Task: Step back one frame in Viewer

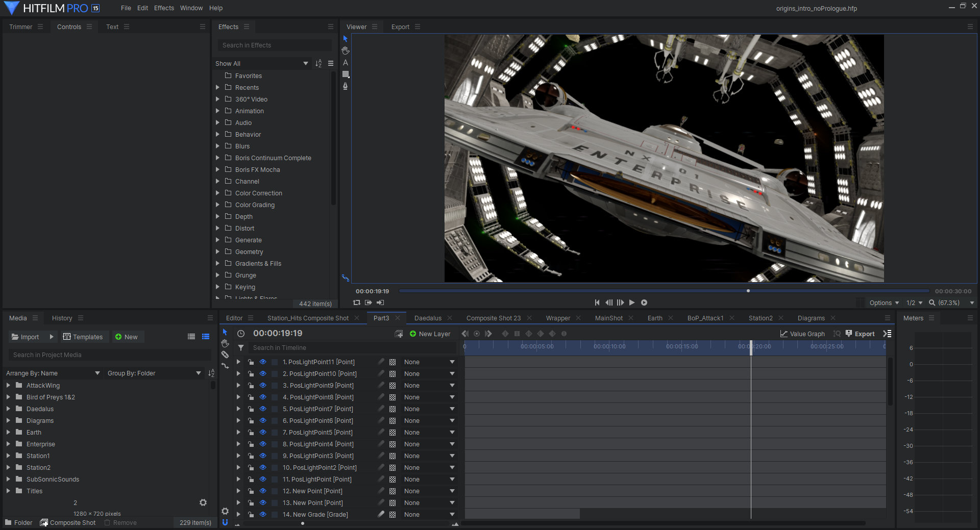Action: (x=609, y=302)
